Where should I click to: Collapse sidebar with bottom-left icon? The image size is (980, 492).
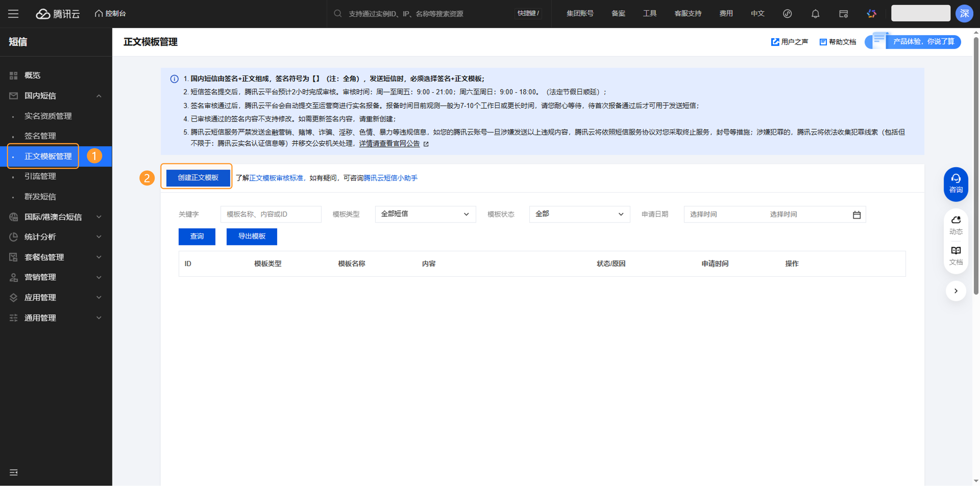(x=13, y=472)
